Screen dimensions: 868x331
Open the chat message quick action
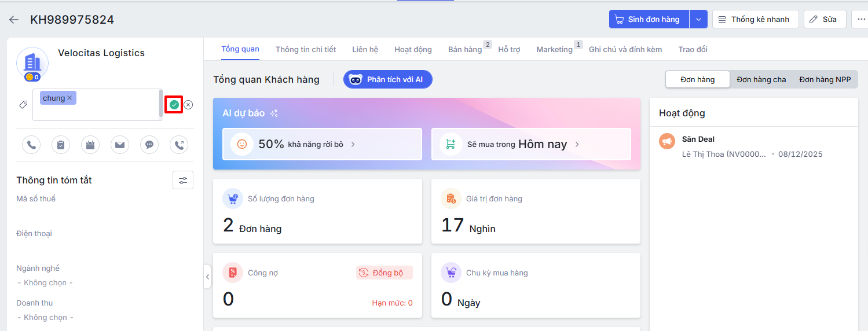click(x=149, y=145)
